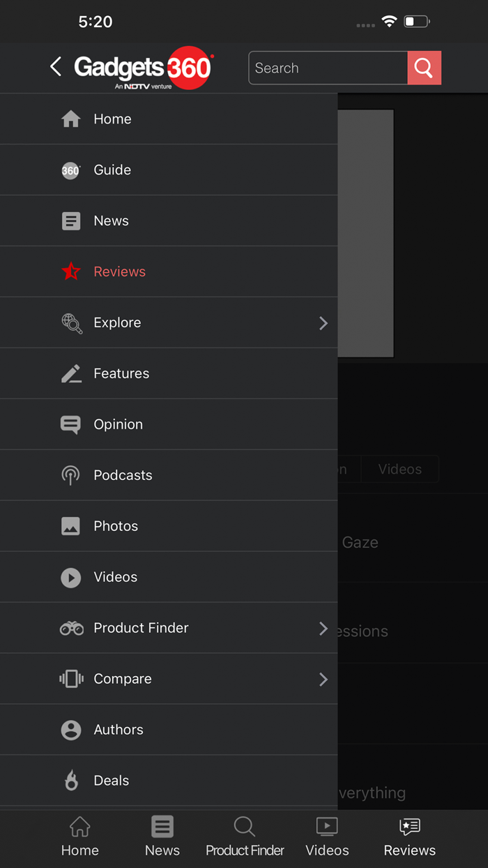Viewport: 488px width, 868px height.
Task: Tap the Explore globe magnifier icon
Action: point(72,323)
